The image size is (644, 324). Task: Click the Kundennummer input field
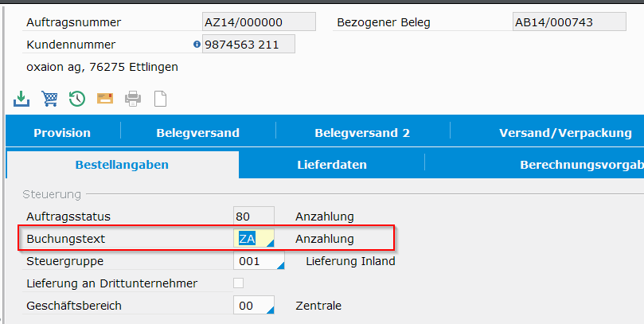click(x=248, y=45)
